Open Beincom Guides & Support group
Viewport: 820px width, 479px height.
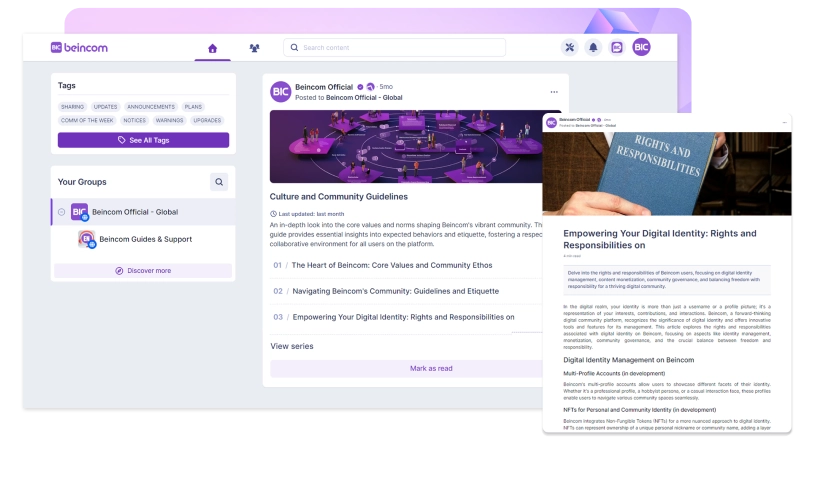[x=145, y=239]
